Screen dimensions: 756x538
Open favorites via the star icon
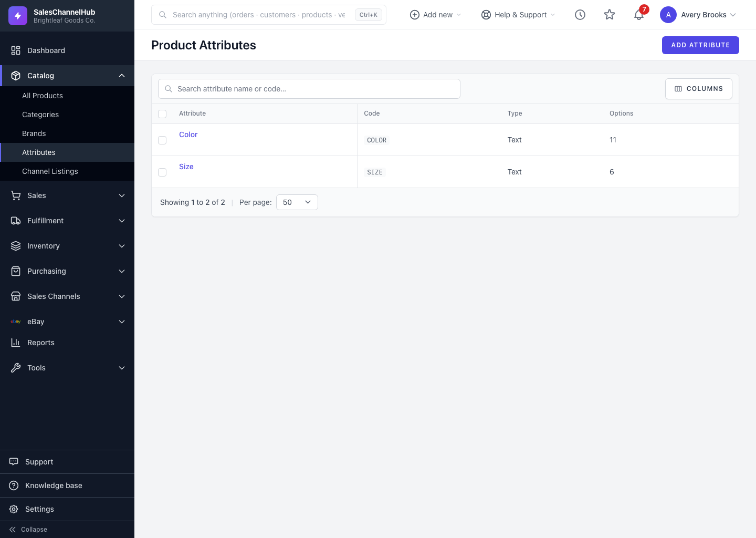click(x=610, y=15)
